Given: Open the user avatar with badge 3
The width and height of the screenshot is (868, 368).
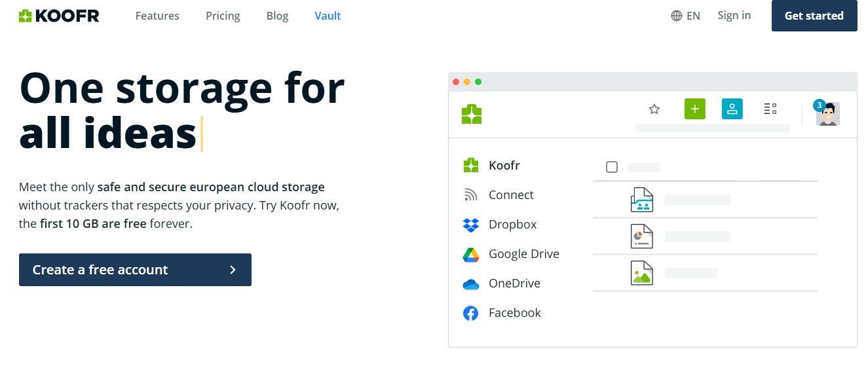Looking at the screenshot, I should (x=827, y=113).
